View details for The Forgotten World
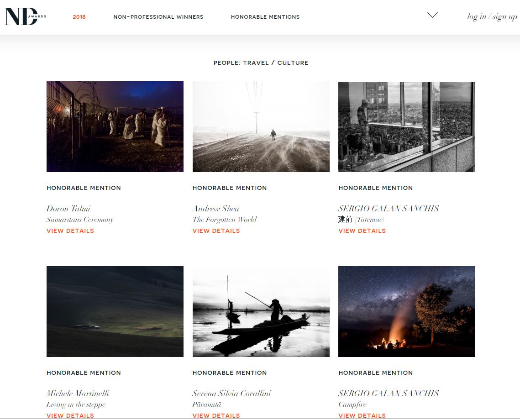 coord(216,231)
